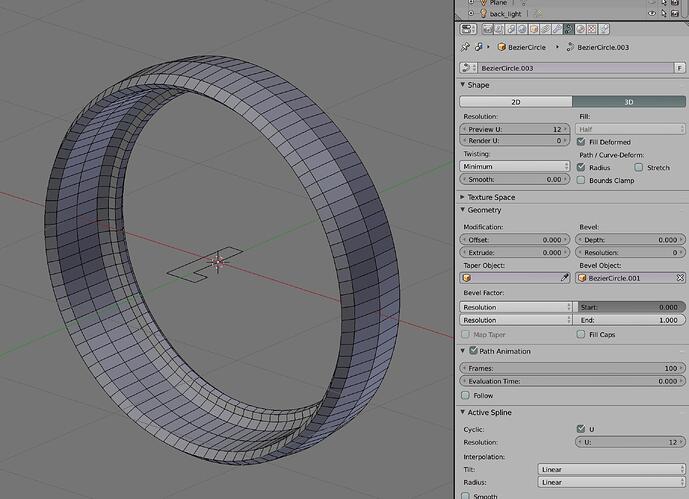Select the 3D shape tab
Image resolution: width=689 pixels, height=499 pixels.
click(x=629, y=102)
